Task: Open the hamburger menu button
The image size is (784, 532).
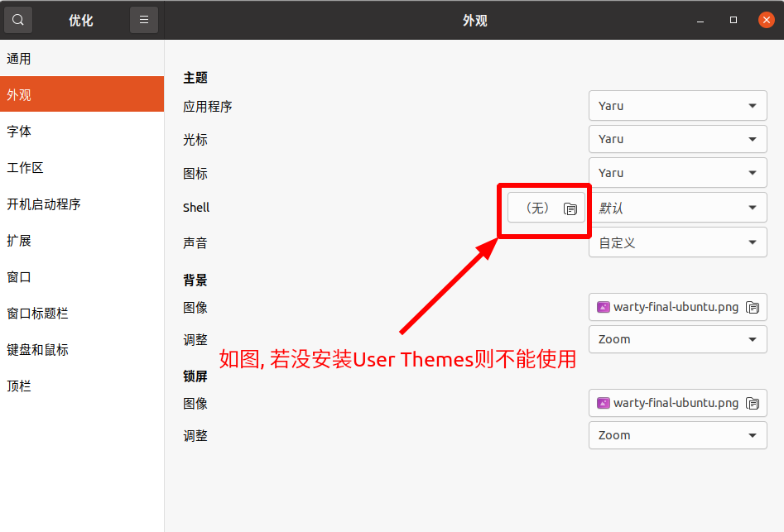Action: pos(144,20)
